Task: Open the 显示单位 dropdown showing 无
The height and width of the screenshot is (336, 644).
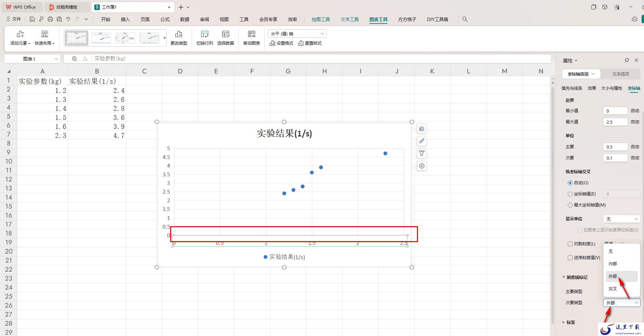Action: 622,219
